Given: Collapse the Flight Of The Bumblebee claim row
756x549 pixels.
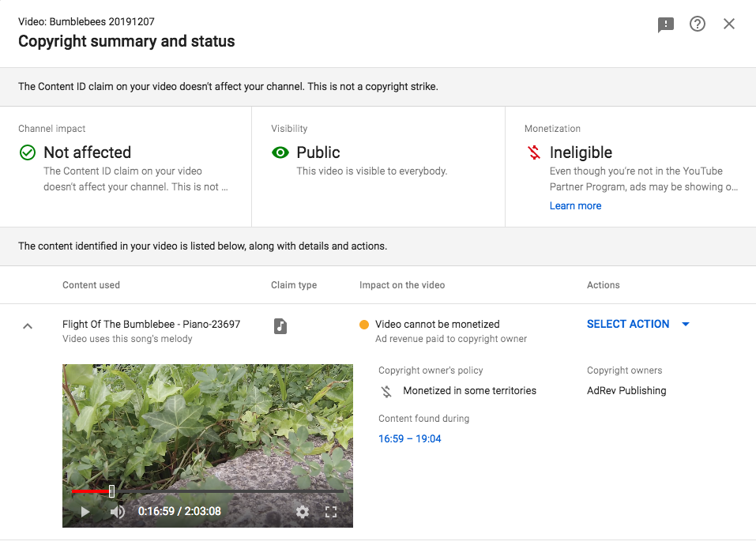Looking at the screenshot, I should tap(28, 326).
